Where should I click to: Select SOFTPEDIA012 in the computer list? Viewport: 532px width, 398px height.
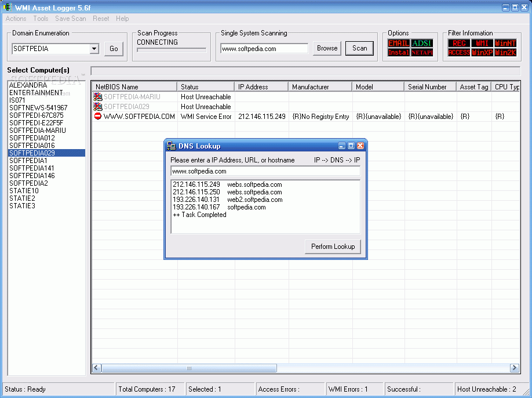click(x=46, y=138)
